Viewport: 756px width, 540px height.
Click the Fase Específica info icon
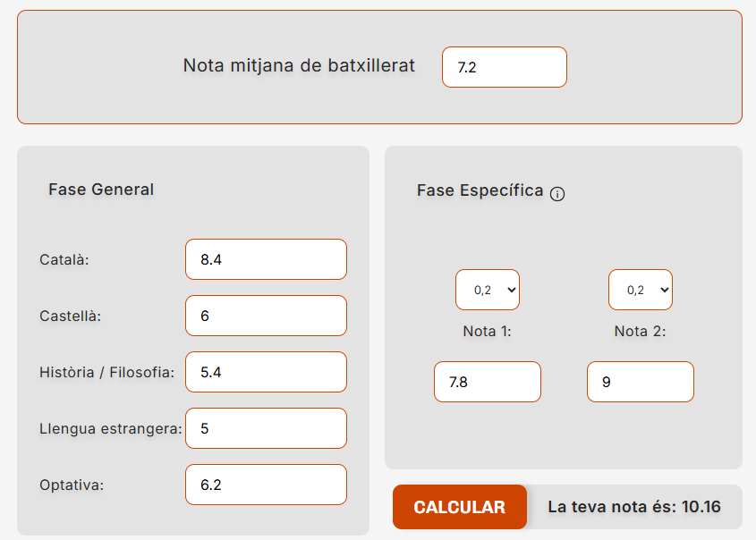coord(557,194)
